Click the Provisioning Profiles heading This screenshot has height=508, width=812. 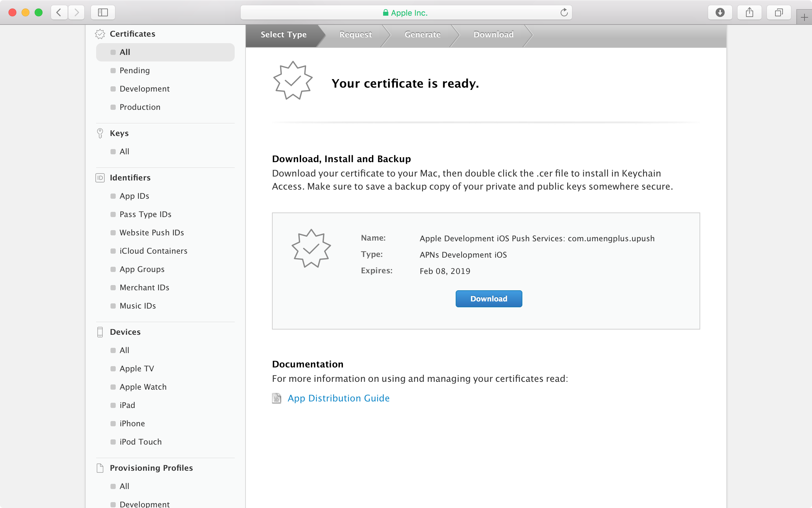[151, 468]
